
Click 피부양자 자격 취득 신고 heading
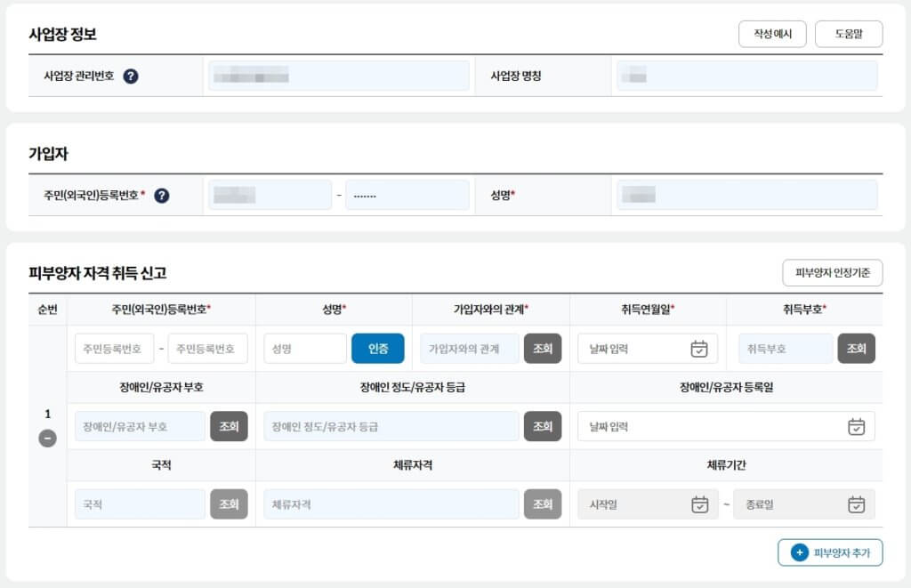click(x=98, y=273)
